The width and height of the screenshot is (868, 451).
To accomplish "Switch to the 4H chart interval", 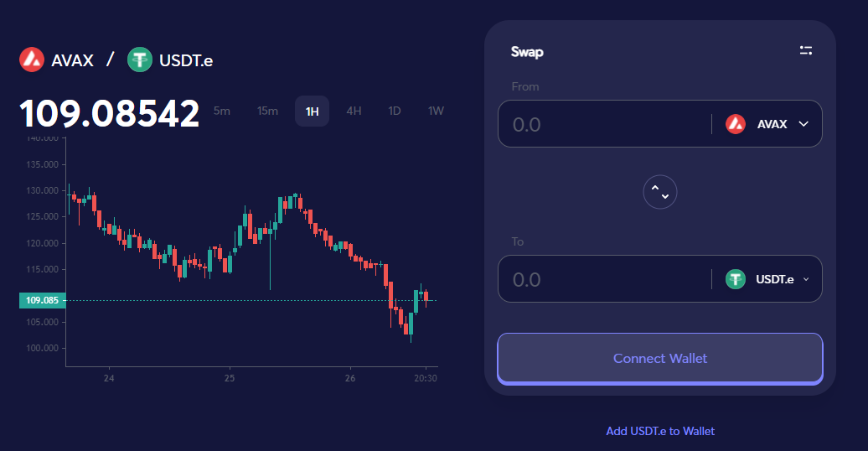I will 354,111.
